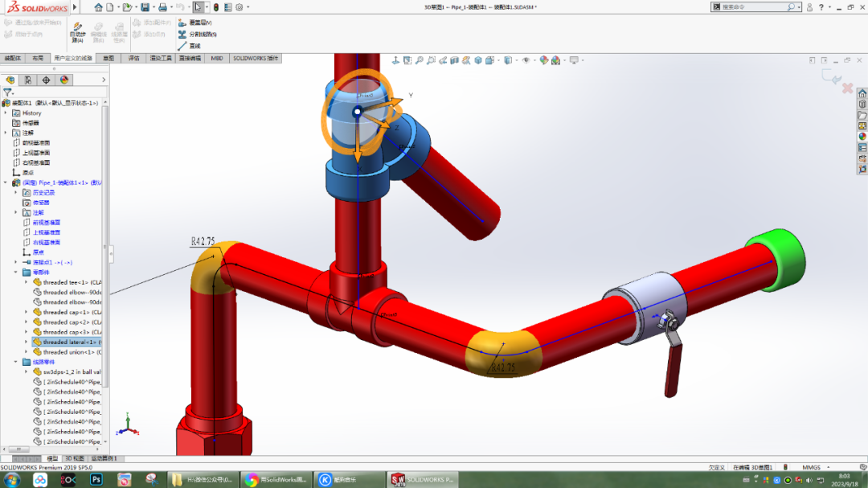Toggle the Hide/Show Items eye icon
This screenshot has width=868, height=488.
(526, 60)
